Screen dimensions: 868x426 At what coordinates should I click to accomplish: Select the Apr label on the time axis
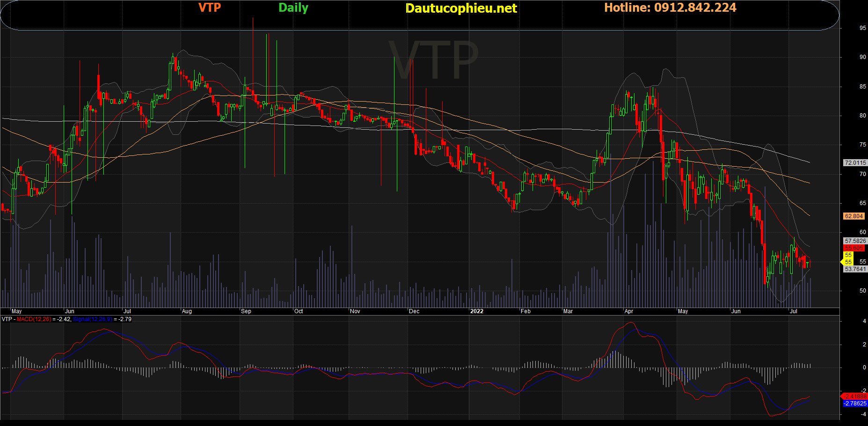click(x=629, y=311)
